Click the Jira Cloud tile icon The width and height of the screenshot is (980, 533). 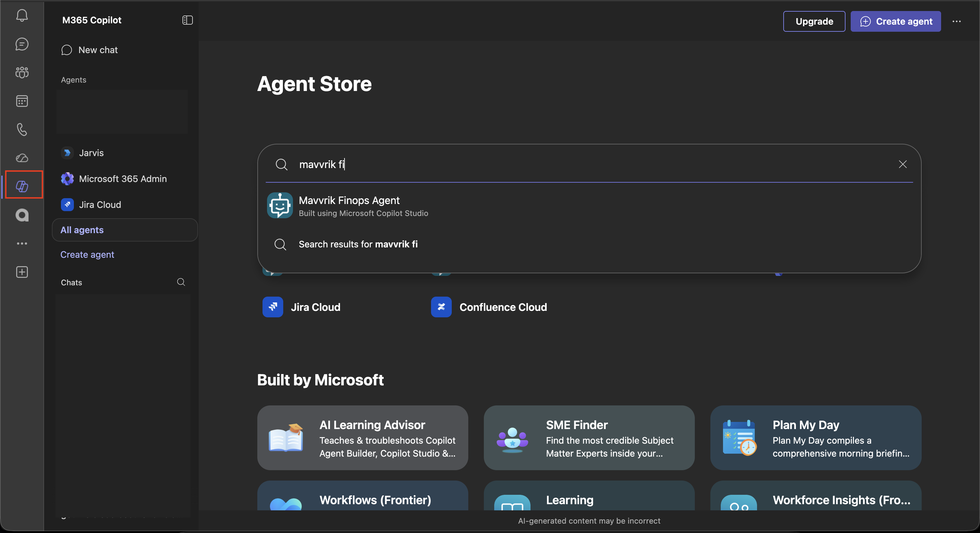(x=273, y=307)
